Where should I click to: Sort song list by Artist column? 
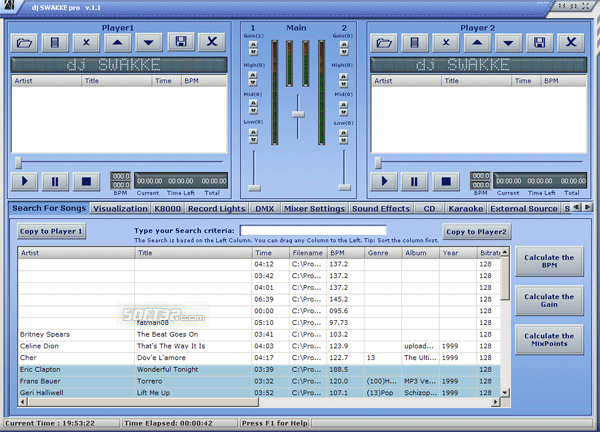pyautogui.click(x=76, y=253)
